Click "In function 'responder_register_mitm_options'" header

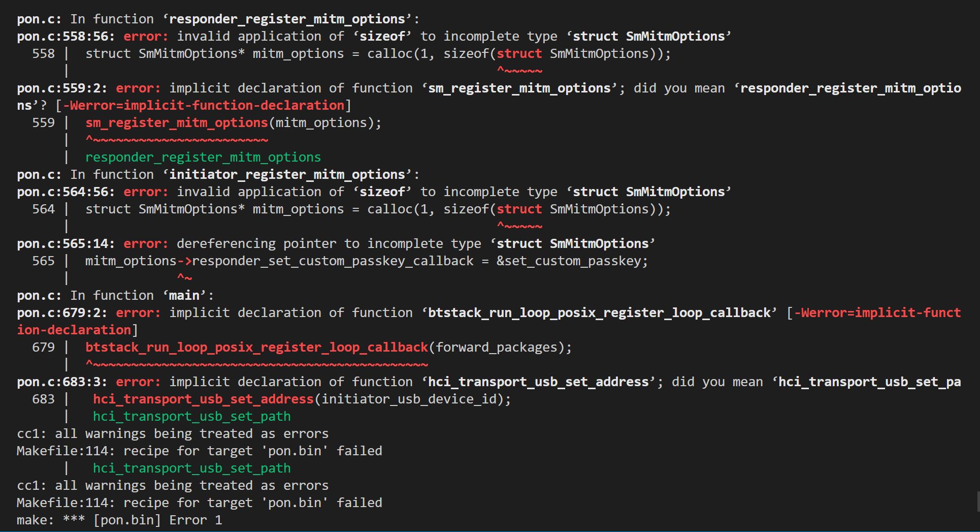click(218, 19)
